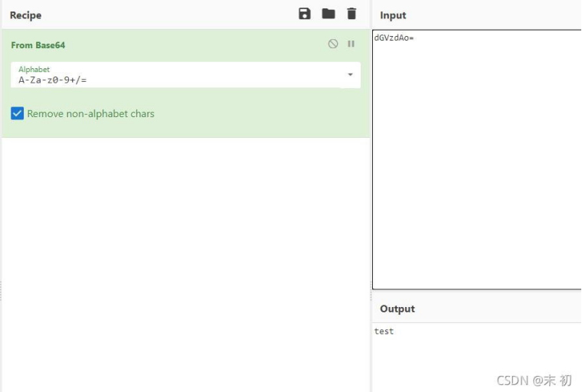
Task: Click the input string dGVzdAo=
Action: [394, 38]
